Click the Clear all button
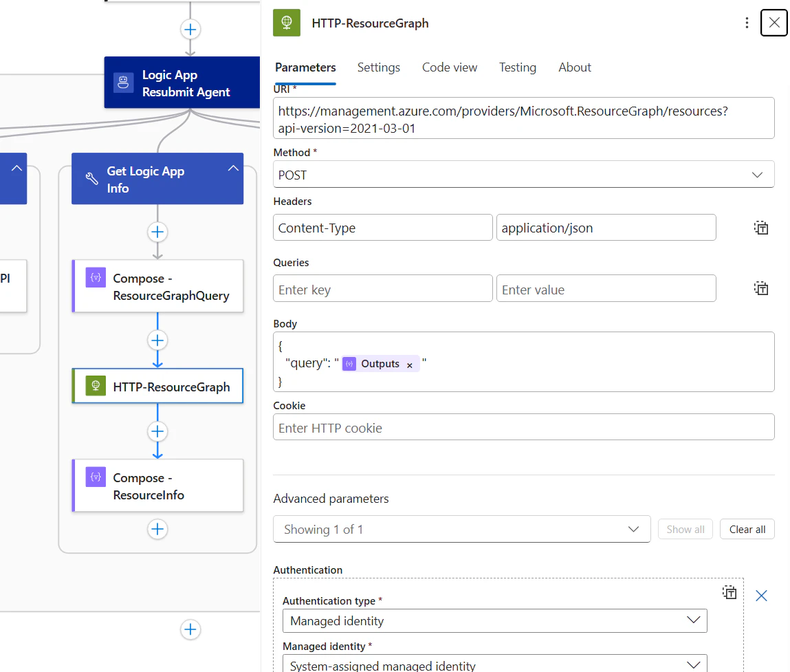Image resolution: width=790 pixels, height=672 pixels. tap(747, 530)
